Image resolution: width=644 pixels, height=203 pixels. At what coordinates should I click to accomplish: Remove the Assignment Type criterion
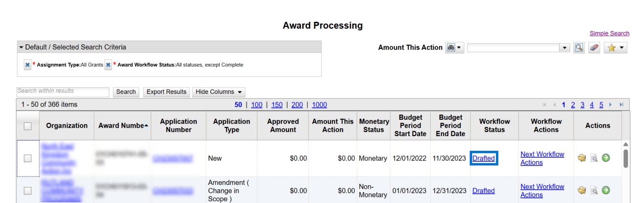click(27, 65)
